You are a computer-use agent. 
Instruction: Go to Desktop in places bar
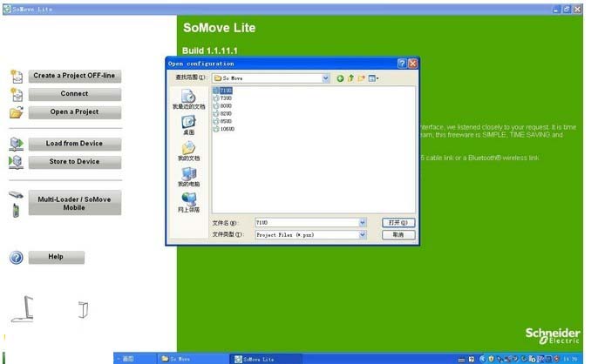coord(188,125)
